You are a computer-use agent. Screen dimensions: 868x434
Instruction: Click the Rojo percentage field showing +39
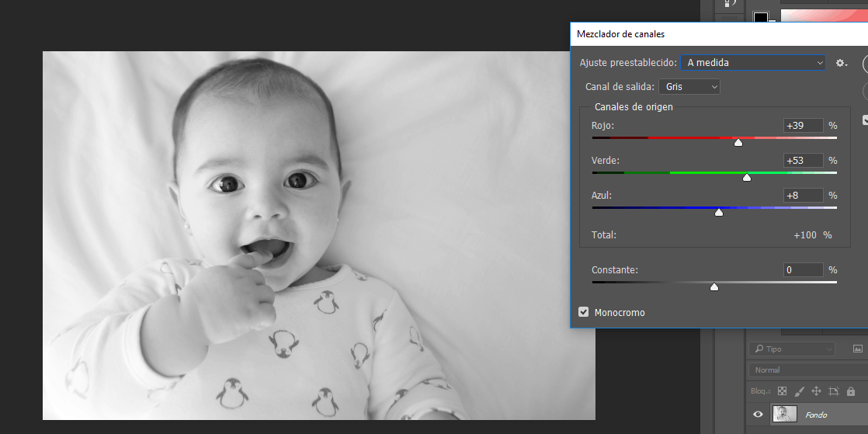point(804,126)
